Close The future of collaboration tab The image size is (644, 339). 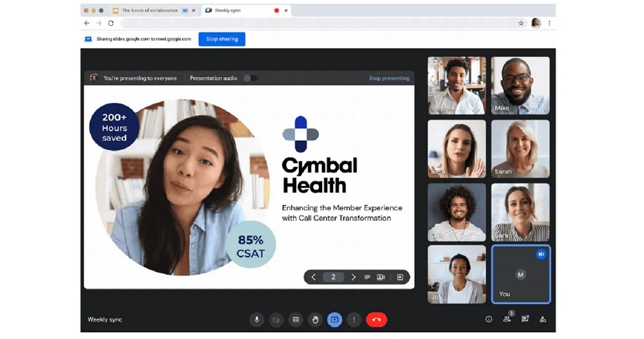click(193, 10)
